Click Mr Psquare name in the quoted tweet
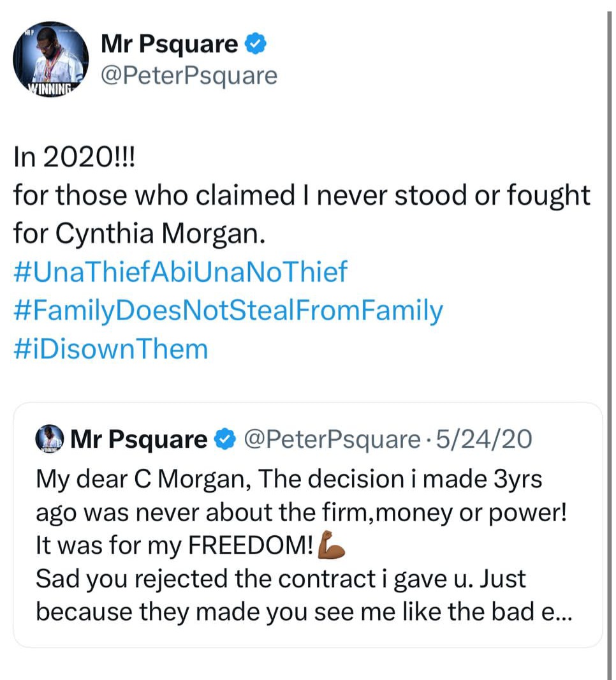This screenshot has width=616, height=680. pyautogui.click(x=139, y=440)
